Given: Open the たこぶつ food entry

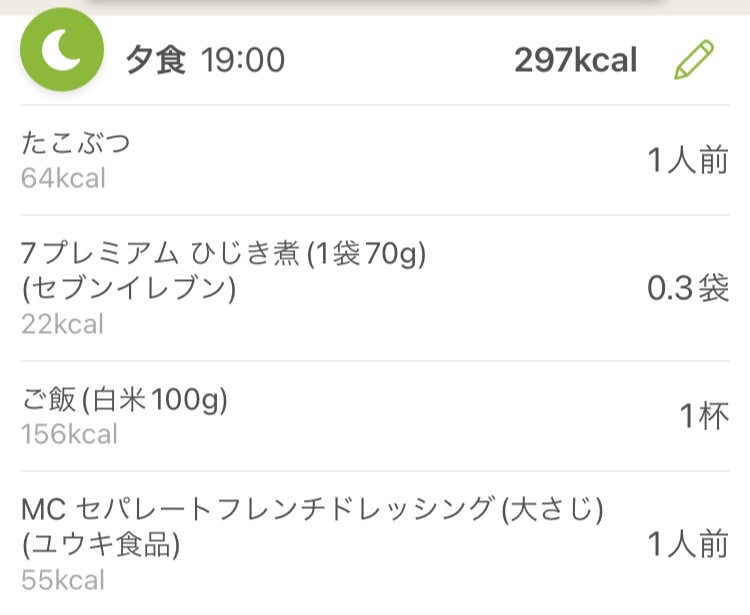Looking at the screenshot, I should 375,160.
